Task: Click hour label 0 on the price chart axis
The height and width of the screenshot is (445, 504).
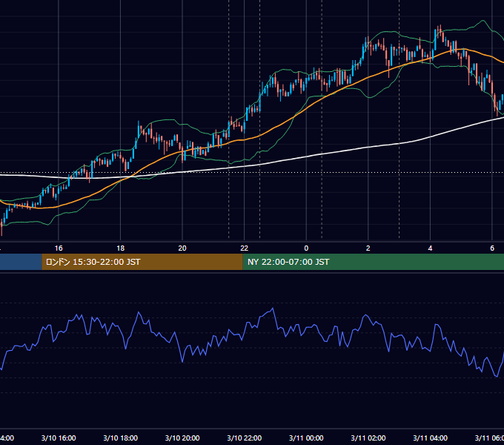Action: coord(306,248)
